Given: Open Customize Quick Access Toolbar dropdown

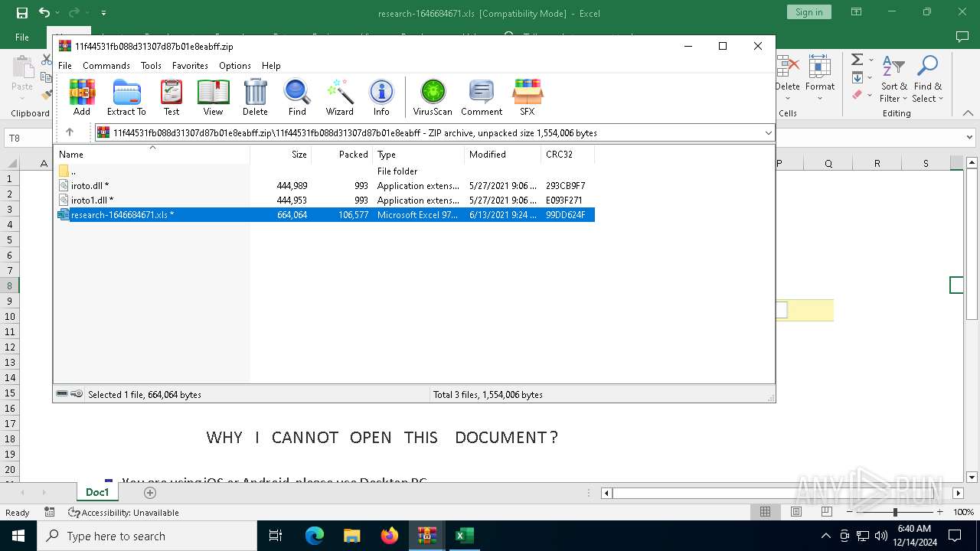Looking at the screenshot, I should [103, 13].
